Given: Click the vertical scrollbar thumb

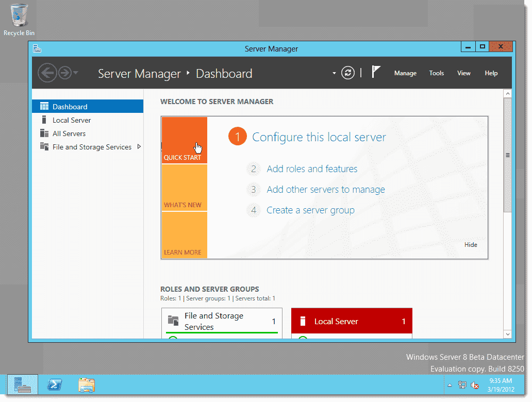Looking at the screenshot, I should click(x=508, y=155).
